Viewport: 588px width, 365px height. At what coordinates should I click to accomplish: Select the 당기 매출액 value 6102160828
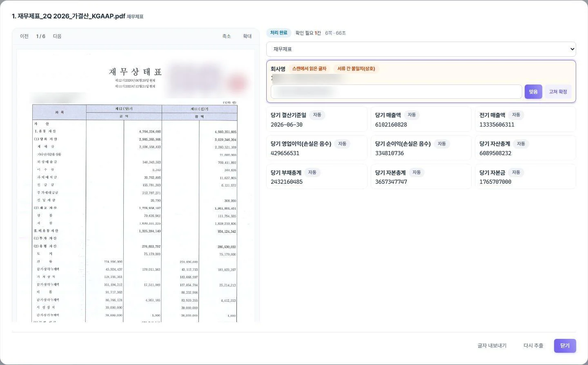click(x=391, y=125)
